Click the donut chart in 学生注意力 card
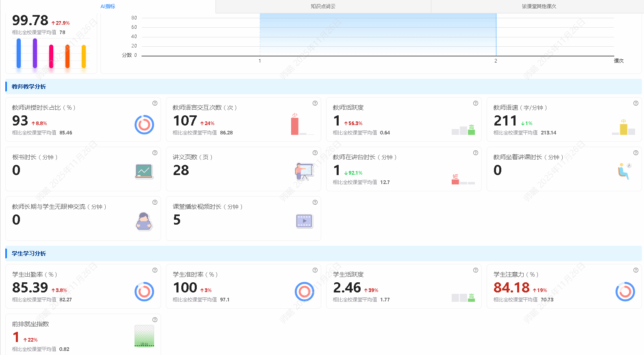644x355 pixels. pyautogui.click(x=625, y=291)
